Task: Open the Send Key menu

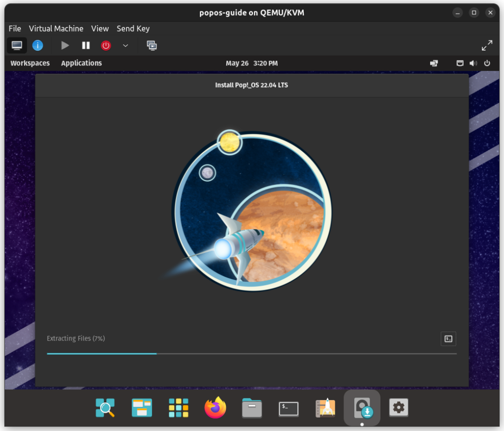Action: click(x=133, y=29)
